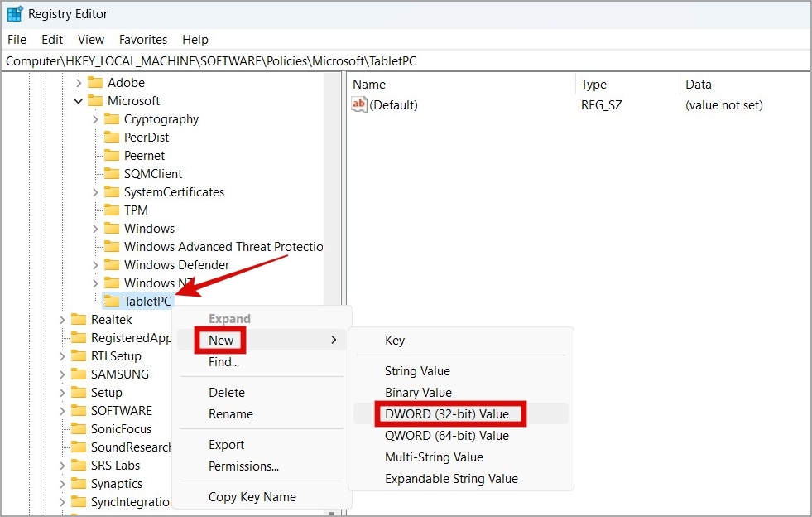This screenshot has width=812, height=517.
Task: Select the RegisteredApp key in the tree
Action: (x=131, y=337)
